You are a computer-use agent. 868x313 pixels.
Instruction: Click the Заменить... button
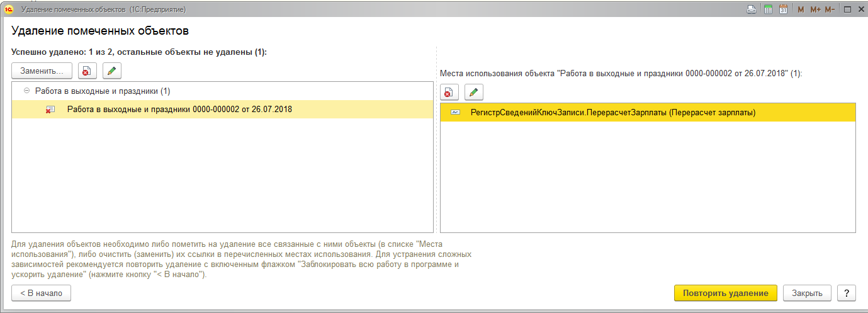point(42,71)
